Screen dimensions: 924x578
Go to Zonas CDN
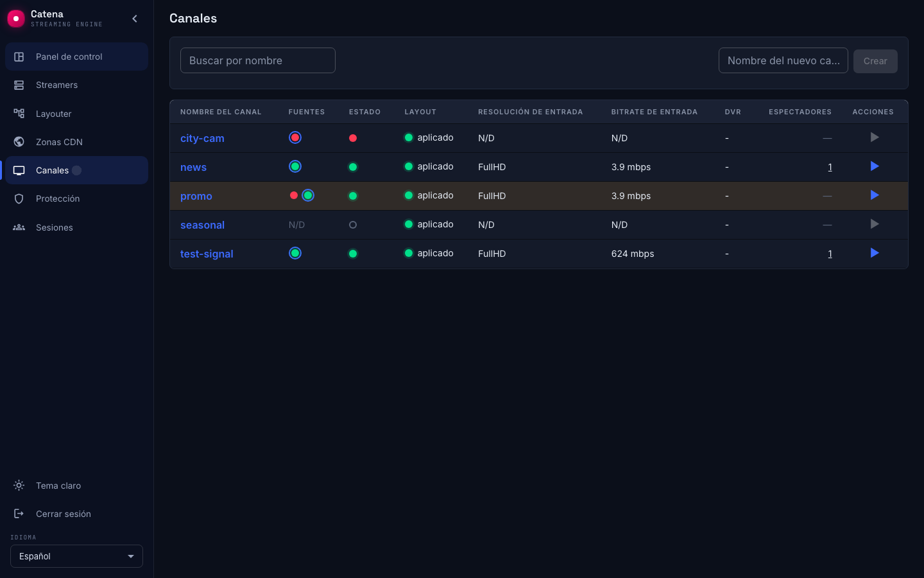pos(76,142)
